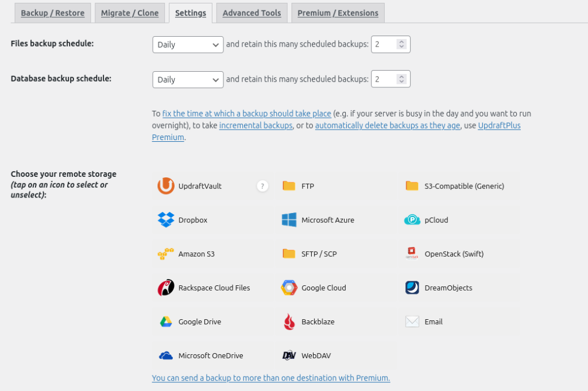Choose the pCloud storage icon
588x391 pixels.
point(412,220)
